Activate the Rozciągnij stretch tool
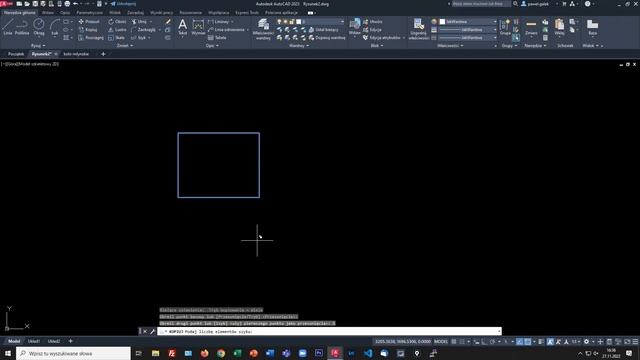Viewport: 640px width, 360px height. 91,38
